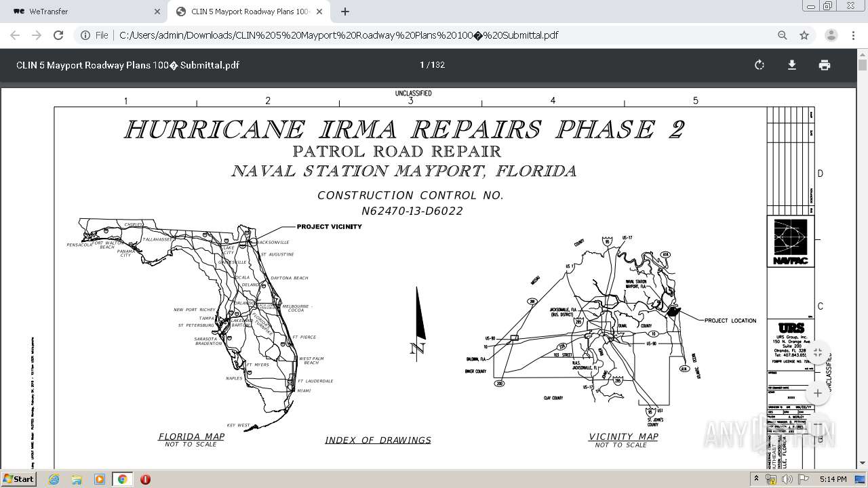Click NAVAL STATION MAYPORT, FLORIDA text
Image resolution: width=868 pixels, height=488 pixels.
click(x=404, y=171)
